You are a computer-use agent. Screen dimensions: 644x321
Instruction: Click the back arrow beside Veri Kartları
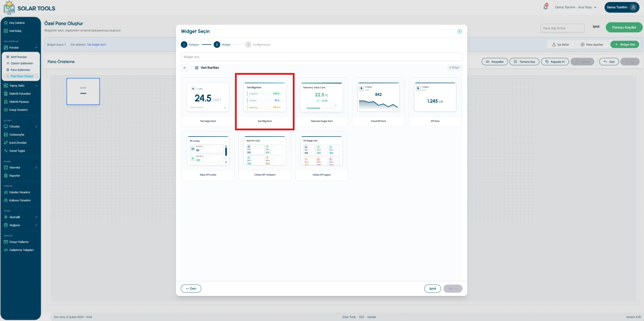pyautogui.click(x=185, y=68)
